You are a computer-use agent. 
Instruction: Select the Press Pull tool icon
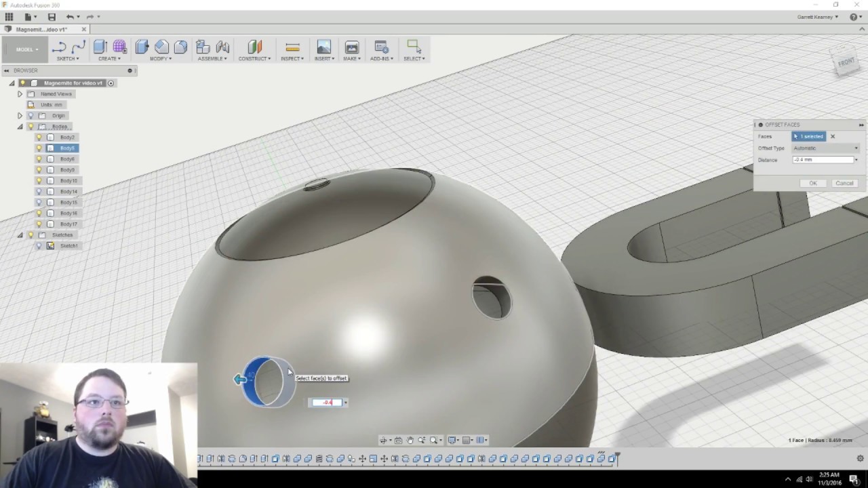pos(142,47)
